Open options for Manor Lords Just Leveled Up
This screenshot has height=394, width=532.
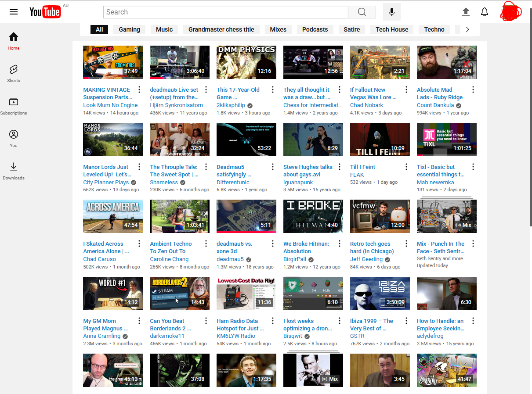[x=139, y=167]
